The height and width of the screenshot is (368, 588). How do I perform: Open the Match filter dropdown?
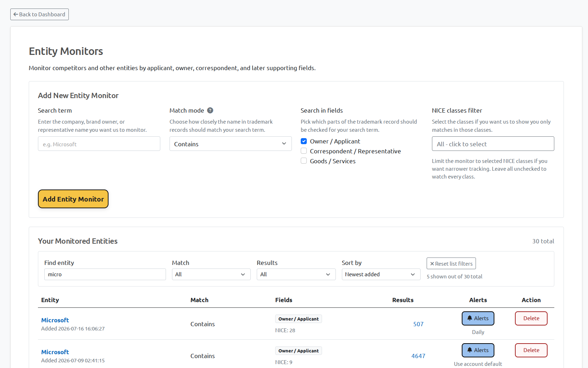pyautogui.click(x=211, y=274)
